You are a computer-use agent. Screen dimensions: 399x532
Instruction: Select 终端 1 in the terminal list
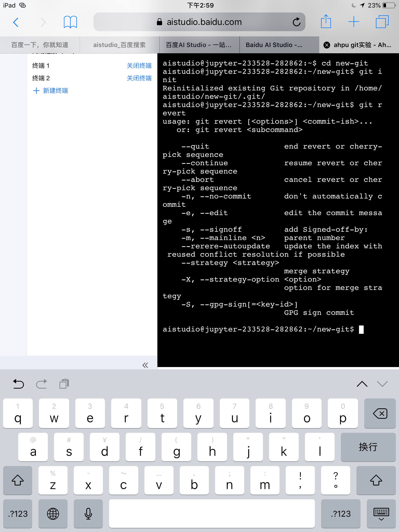(41, 66)
